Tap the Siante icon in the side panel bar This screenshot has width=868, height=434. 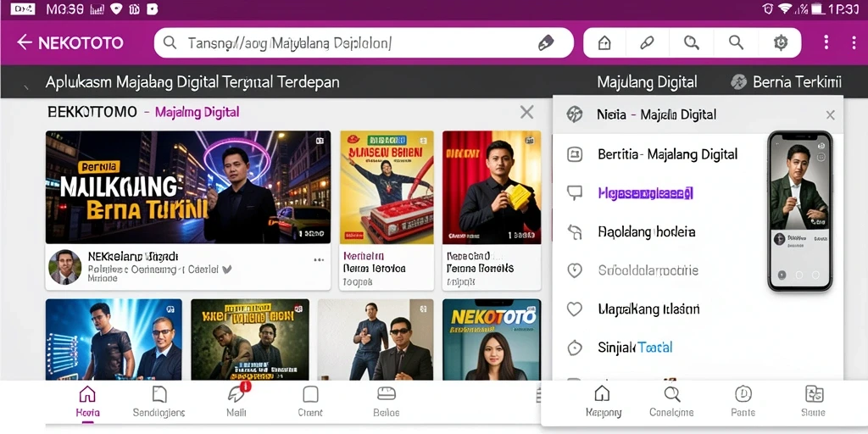(813, 401)
